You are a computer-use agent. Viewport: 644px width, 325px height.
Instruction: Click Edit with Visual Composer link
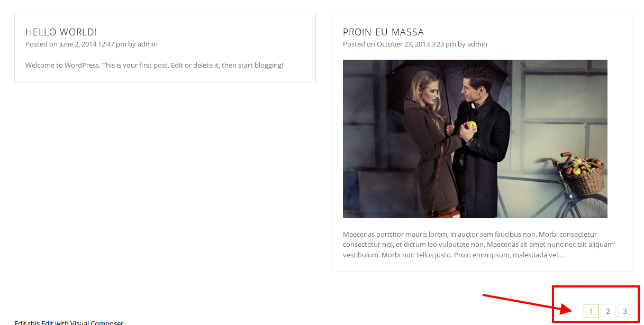[x=82, y=322]
